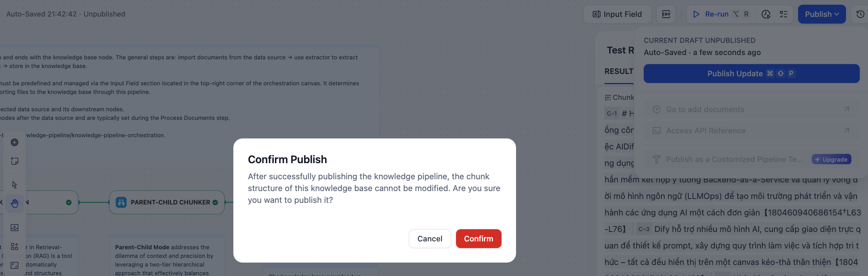Click the Input Field button
The image size is (868, 276).
pyautogui.click(x=617, y=14)
